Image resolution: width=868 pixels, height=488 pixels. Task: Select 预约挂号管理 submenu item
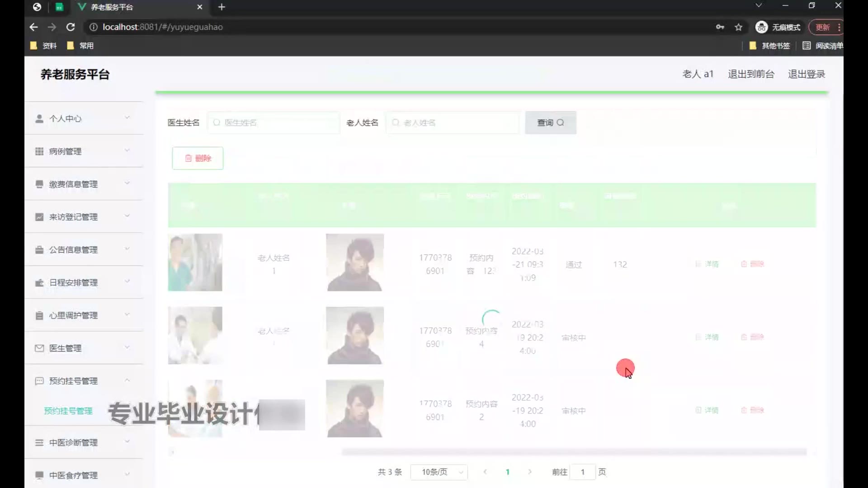68,411
